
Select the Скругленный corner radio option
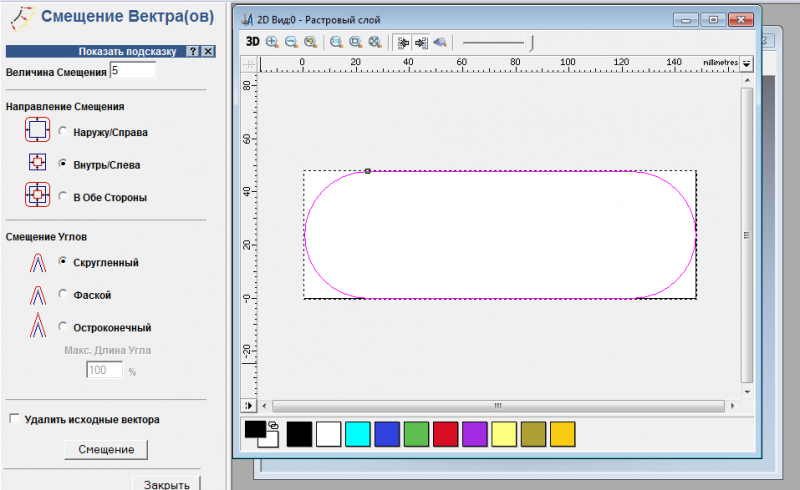[63, 261]
